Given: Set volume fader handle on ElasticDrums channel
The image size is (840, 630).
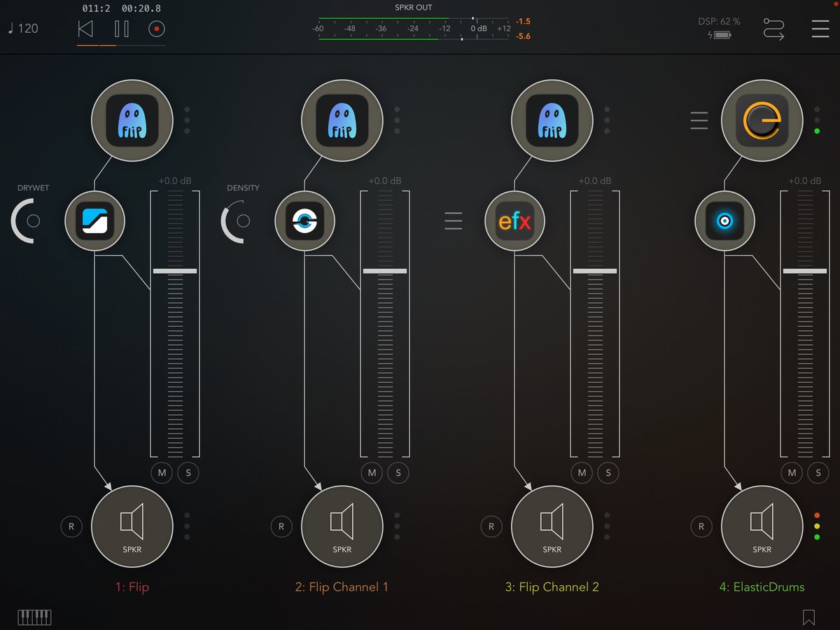Looking at the screenshot, I should coord(805,271).
